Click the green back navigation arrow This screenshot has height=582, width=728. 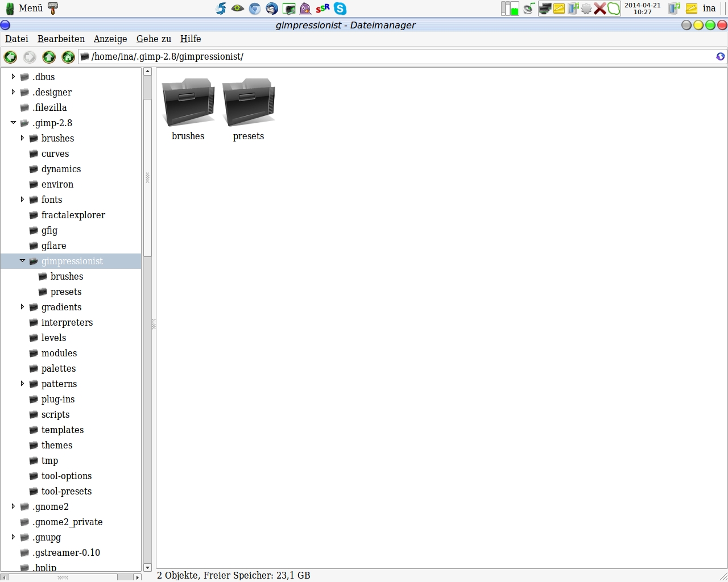(x=10, y=57)
